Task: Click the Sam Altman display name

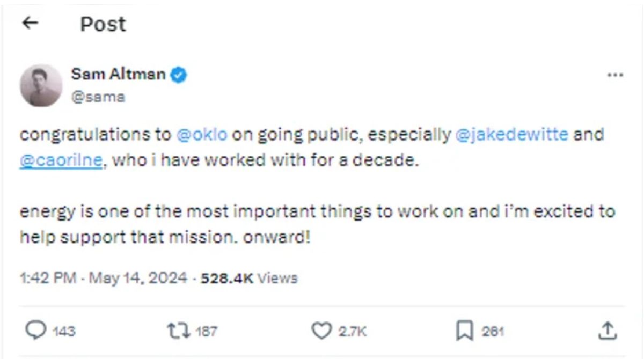Action: pyautogui.click(x=118, y=74)
